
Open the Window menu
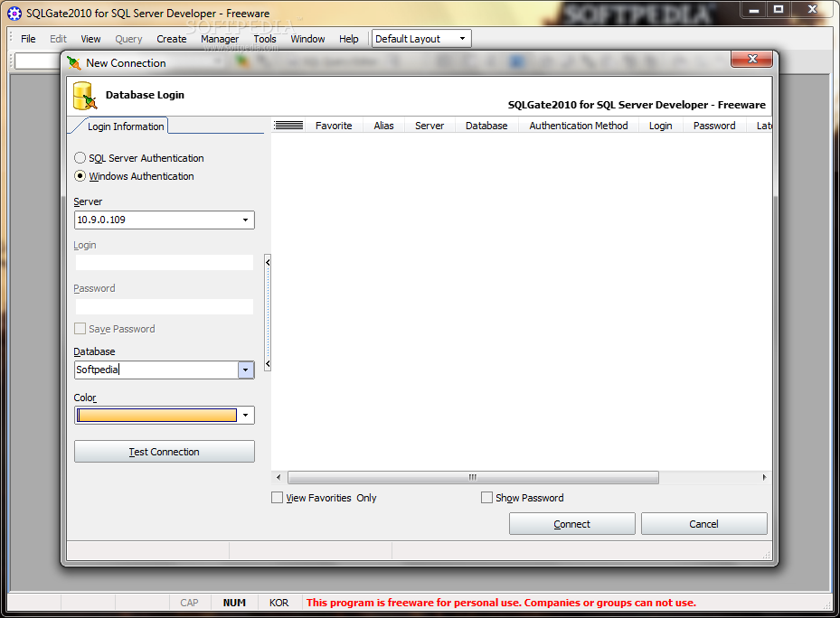pyautogui.click(x=307, y=39)
